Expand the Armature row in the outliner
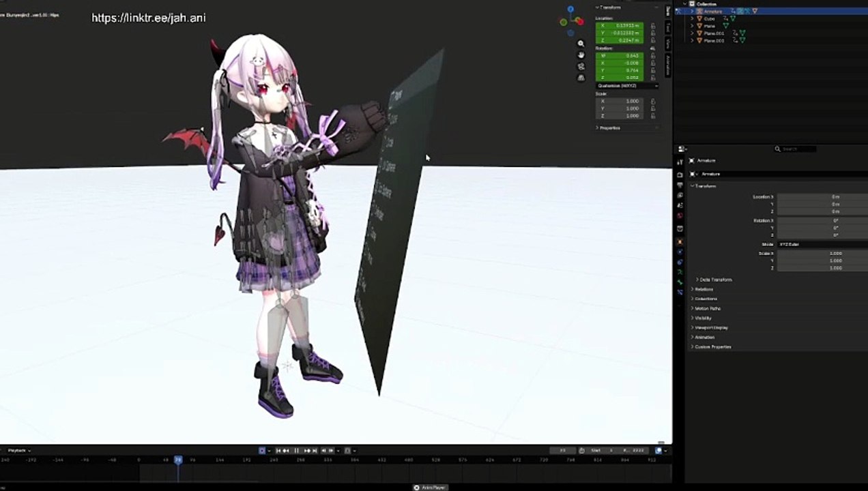This screenshot has height=491, width=868. [692, 12]
